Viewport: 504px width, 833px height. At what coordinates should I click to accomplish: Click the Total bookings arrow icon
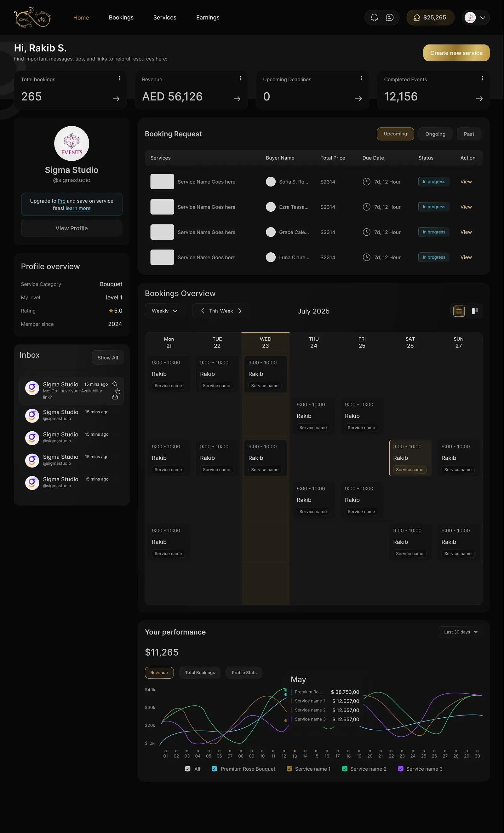click(116, 99)
